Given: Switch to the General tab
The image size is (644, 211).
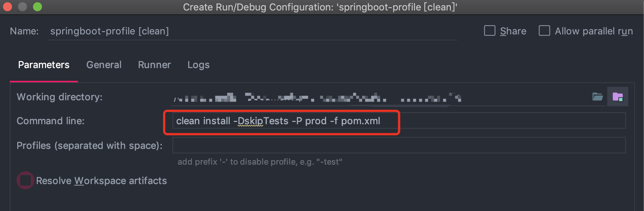Looking at the screenshot, I should (104, 65).
